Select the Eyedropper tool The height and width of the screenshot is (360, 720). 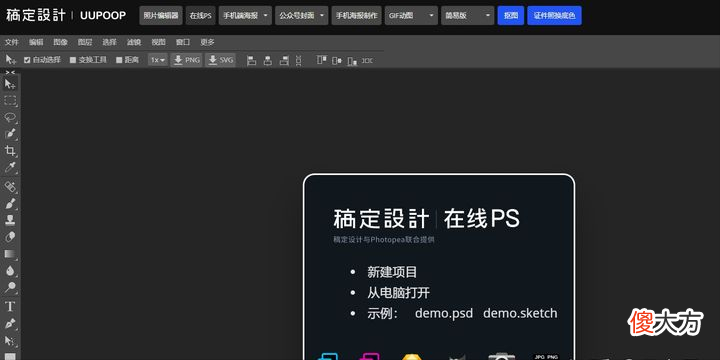coord(10,167)
